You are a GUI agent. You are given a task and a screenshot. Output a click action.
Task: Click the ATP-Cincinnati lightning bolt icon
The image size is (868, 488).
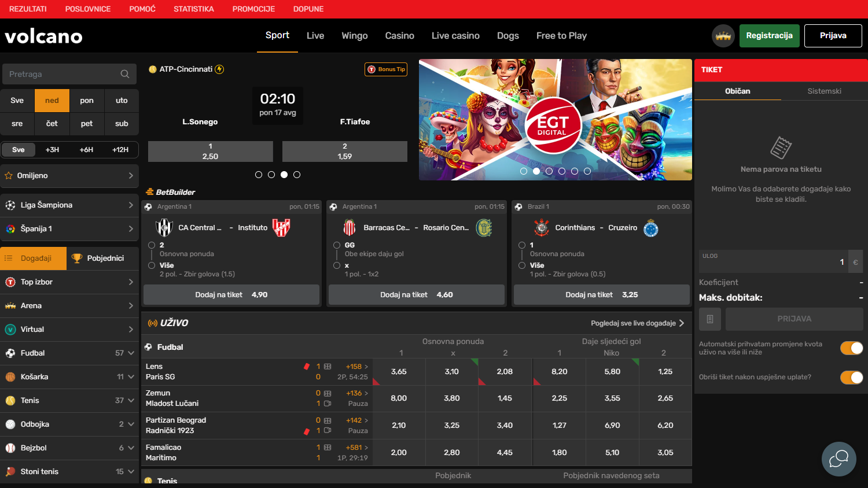click(220, 69)
